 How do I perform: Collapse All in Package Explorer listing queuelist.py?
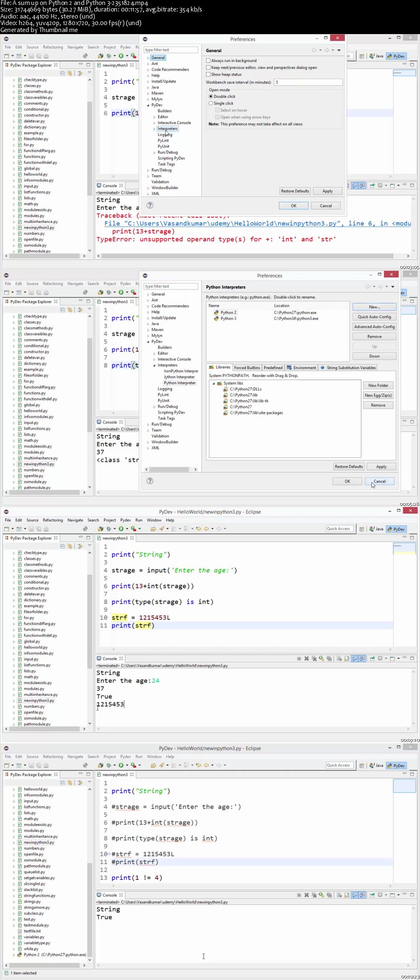[63, 783]
